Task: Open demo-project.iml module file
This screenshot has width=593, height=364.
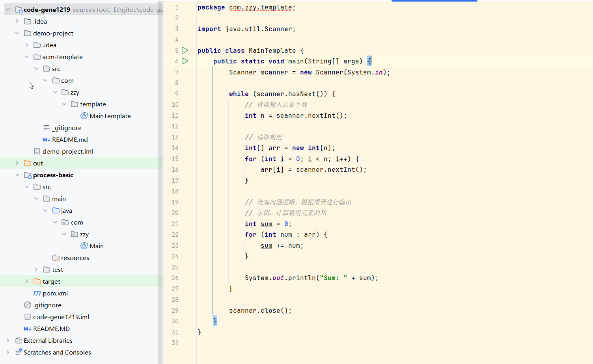Action: coord(63,151)
